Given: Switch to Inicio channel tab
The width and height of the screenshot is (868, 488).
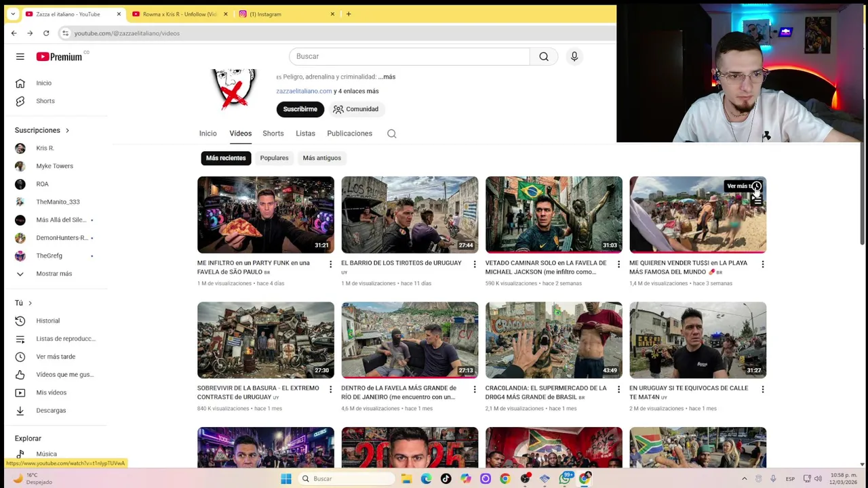Looking at the screenshot, I should (208, 134).
